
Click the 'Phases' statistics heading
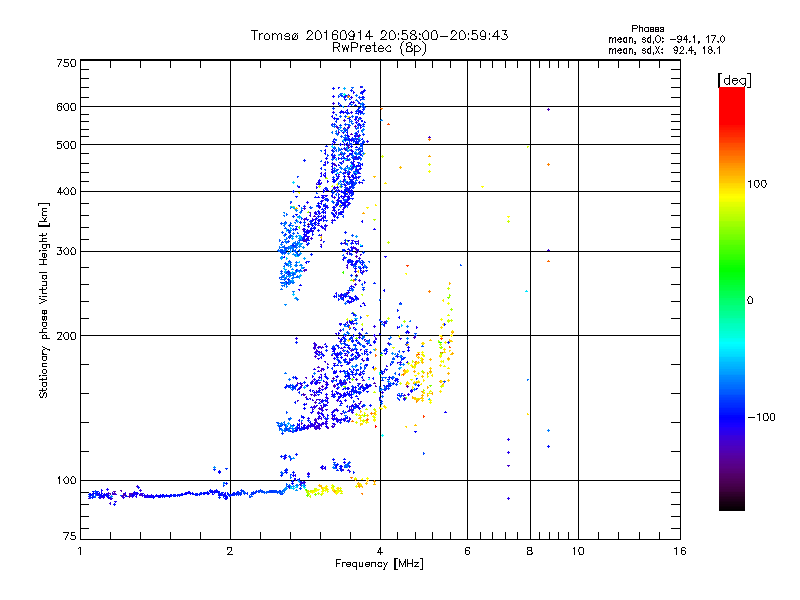point(647,29)
